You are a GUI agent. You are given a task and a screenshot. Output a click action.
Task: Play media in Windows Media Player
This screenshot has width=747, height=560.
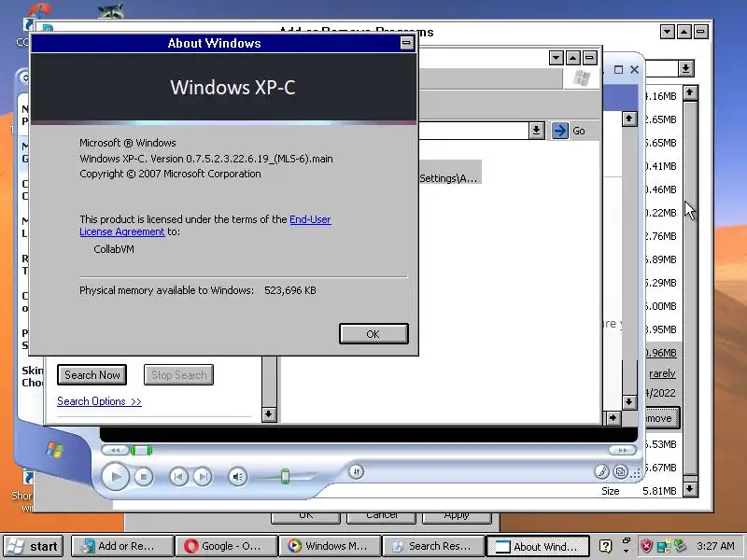(115, 476)
